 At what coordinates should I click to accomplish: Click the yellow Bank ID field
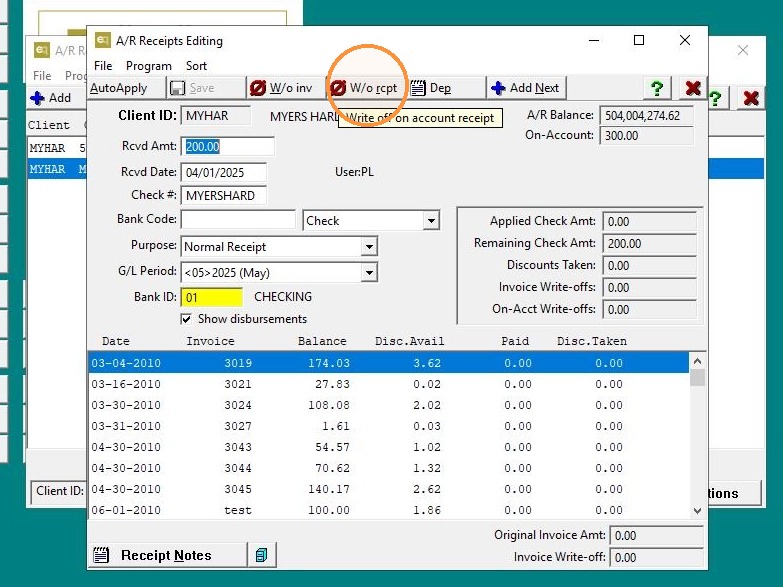coord(212,297)
